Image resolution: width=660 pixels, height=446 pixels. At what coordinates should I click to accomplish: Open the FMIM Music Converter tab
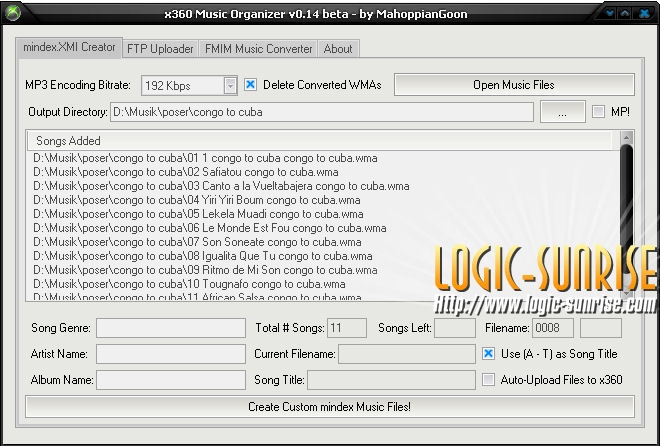pos(258,49)
